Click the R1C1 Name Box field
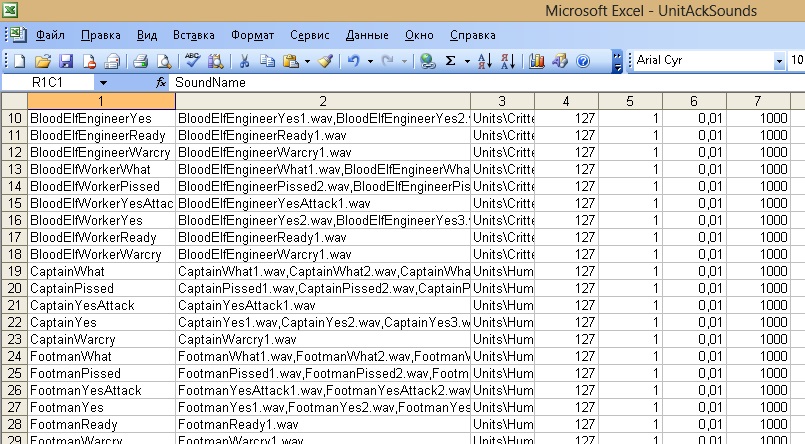Screen dimensions: 805x444 pos(48,83)
